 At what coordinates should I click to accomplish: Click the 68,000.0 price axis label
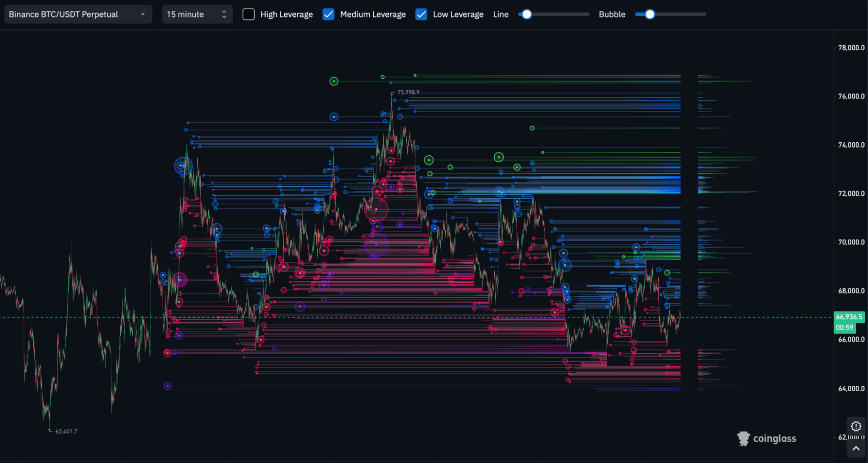point(851,291)
